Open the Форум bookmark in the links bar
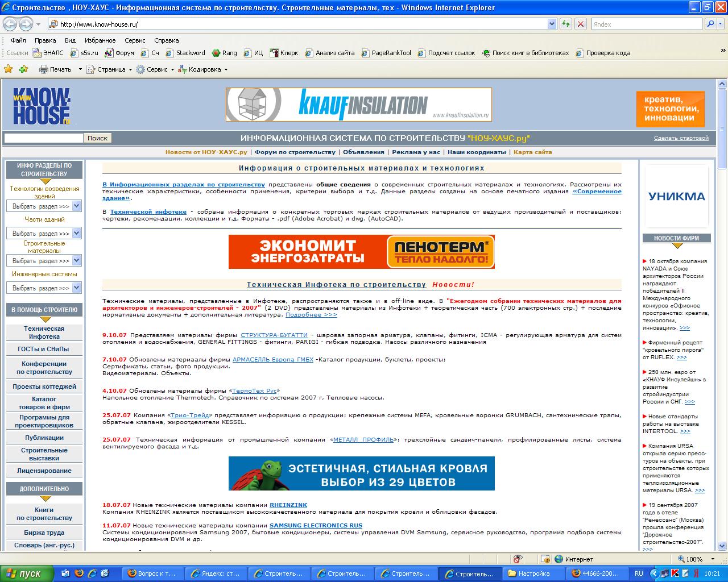 click(119, 53)
